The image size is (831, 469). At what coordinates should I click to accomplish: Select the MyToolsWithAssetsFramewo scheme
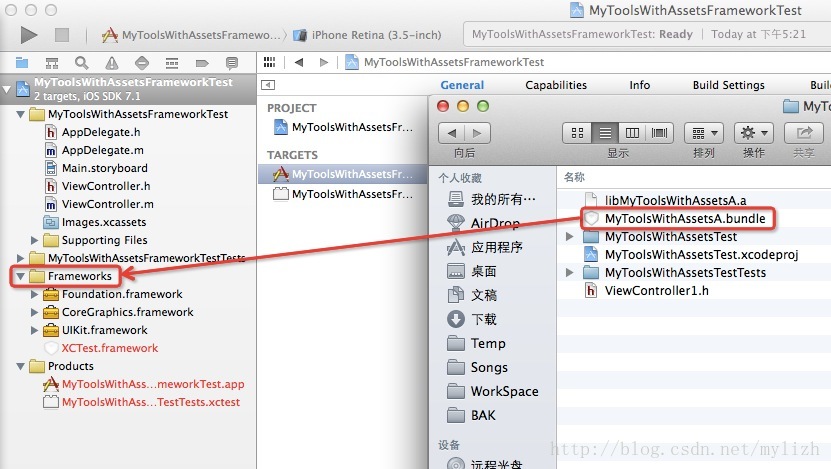[191, 35]
